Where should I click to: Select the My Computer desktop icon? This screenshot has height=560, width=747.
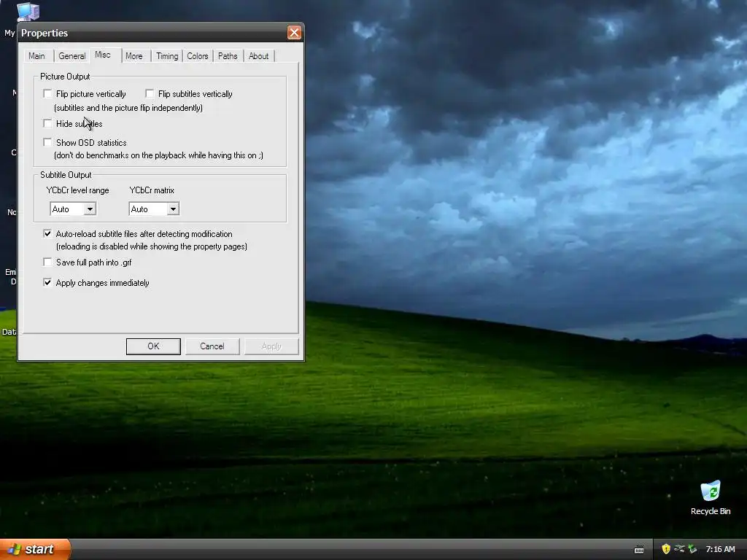click(27, 12)
